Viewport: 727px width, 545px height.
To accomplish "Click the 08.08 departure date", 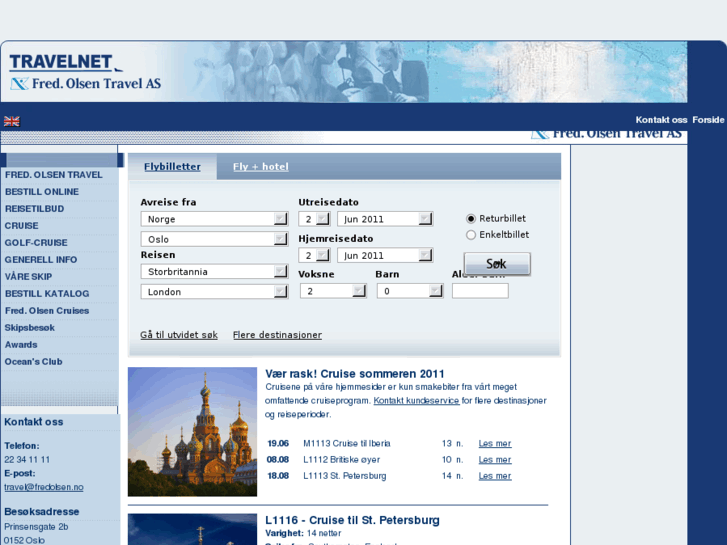I will tap(278, 460).
